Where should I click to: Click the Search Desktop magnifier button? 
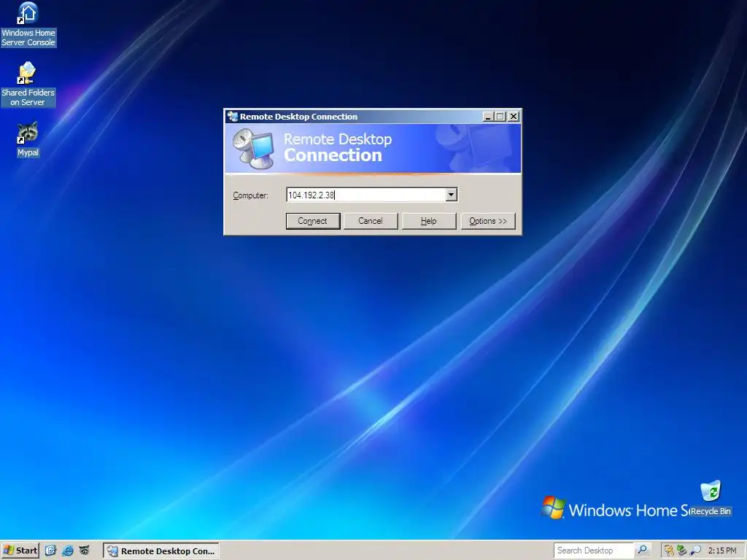[x=643, y=551]
